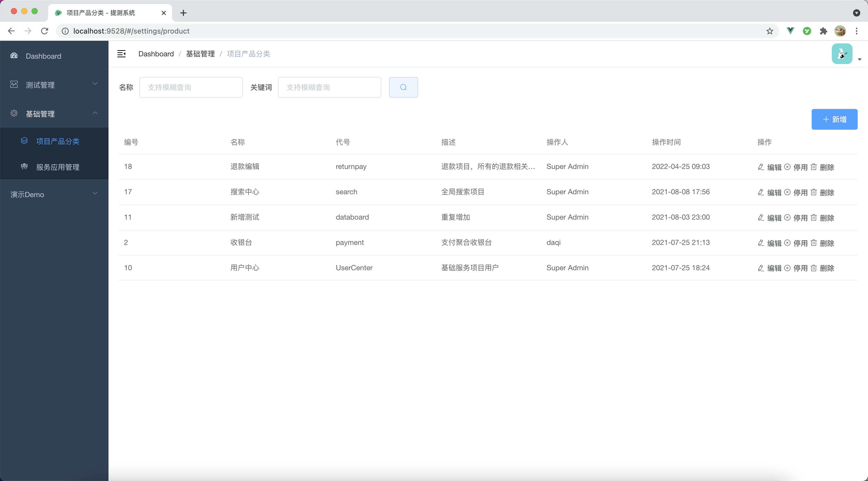868x481 pixels.
Task: Click the 基础管理 gear icon
Action: pos(14,113)
